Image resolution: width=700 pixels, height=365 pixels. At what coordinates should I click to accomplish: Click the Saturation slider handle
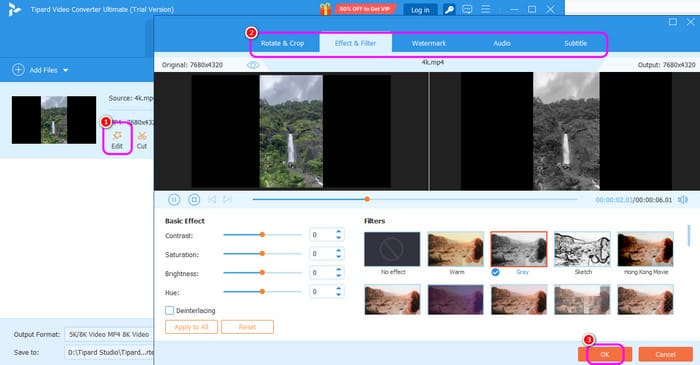click(262, 253)
